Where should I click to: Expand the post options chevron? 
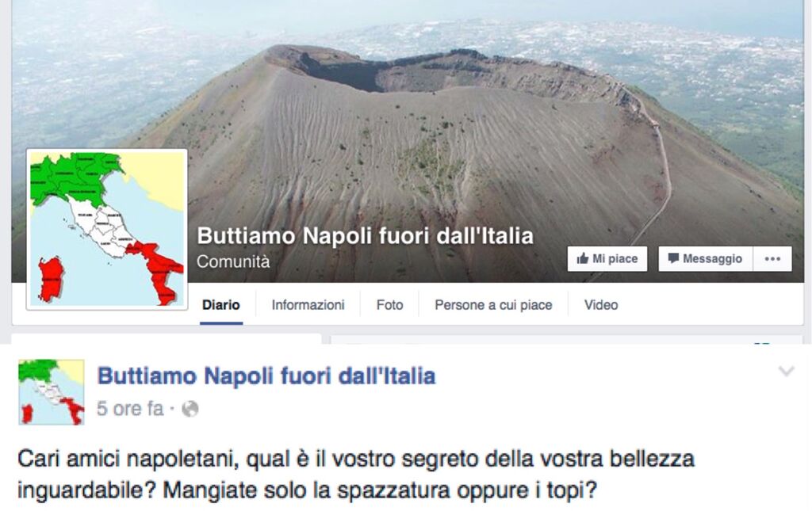786,371
